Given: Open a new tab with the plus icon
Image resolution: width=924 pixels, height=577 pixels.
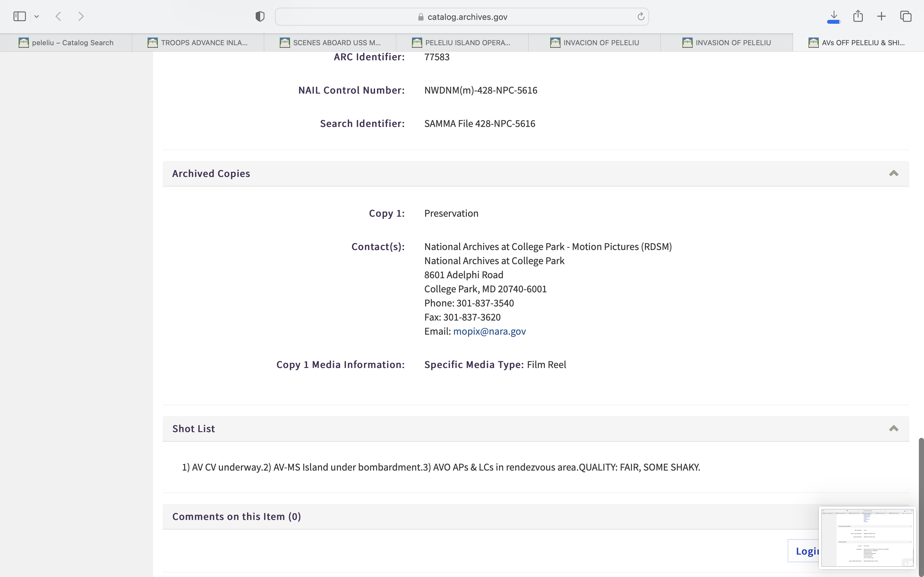Looking at the screenshot, I should 882,16.
